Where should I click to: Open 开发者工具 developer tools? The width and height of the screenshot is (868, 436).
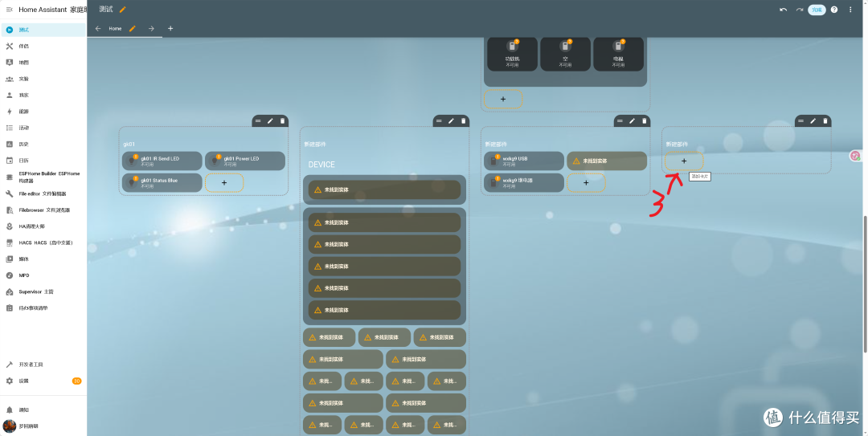point(43,365)
